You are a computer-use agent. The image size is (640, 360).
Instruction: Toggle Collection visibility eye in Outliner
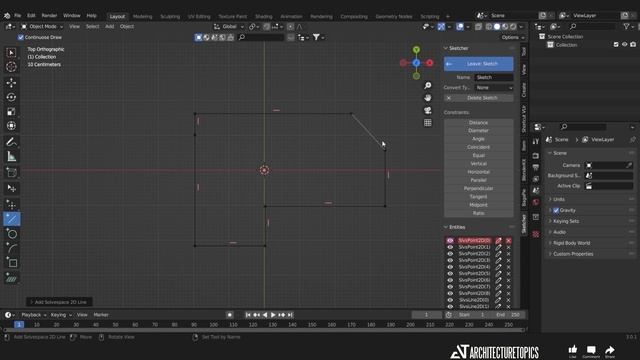coord(624,44)
